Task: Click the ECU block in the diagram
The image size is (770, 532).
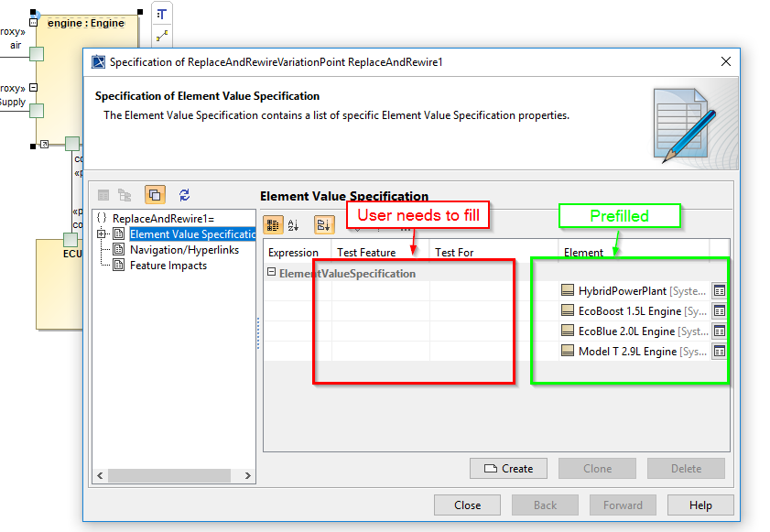Action: click(x=60, y=285)
